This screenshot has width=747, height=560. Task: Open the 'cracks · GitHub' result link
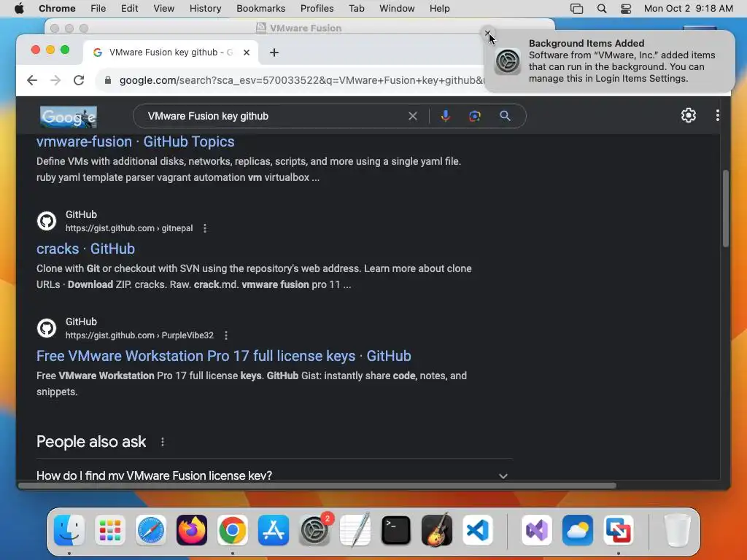coord(86,249)
